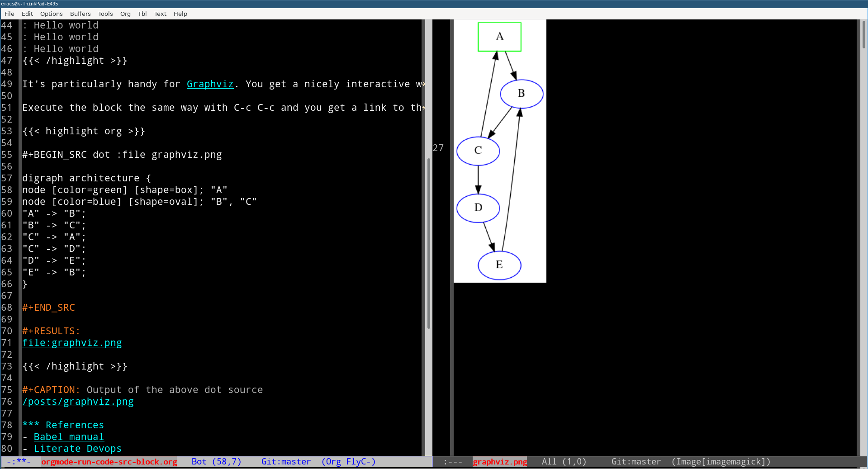Open the Org menu
The image size is (868, 469).
pos(125,14)
